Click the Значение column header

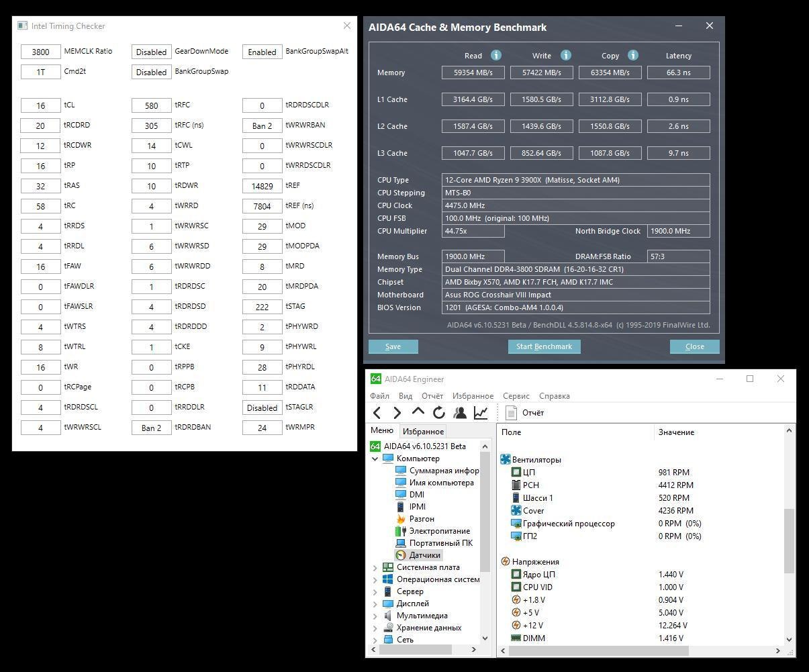pos(718,432)
